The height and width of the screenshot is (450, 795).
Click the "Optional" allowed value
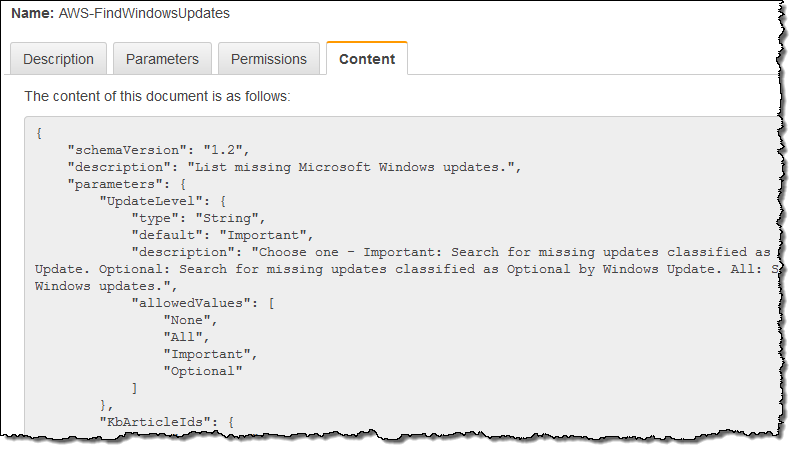(204, 371)
